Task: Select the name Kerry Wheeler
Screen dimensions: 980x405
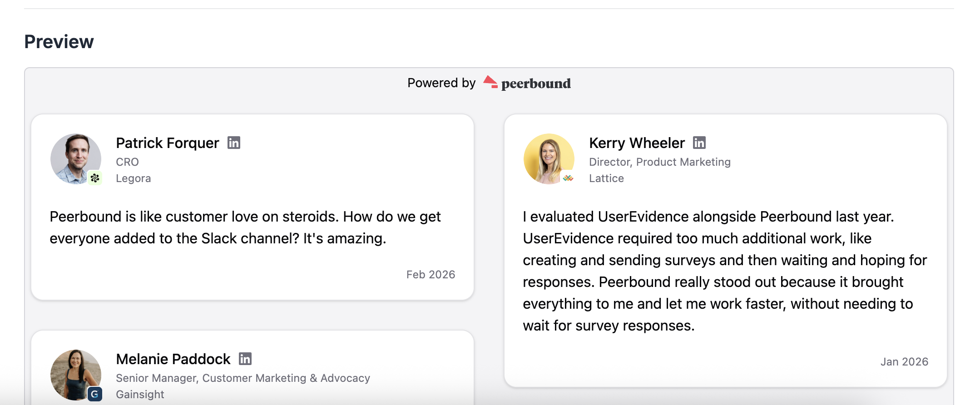Action: point(637,143)
